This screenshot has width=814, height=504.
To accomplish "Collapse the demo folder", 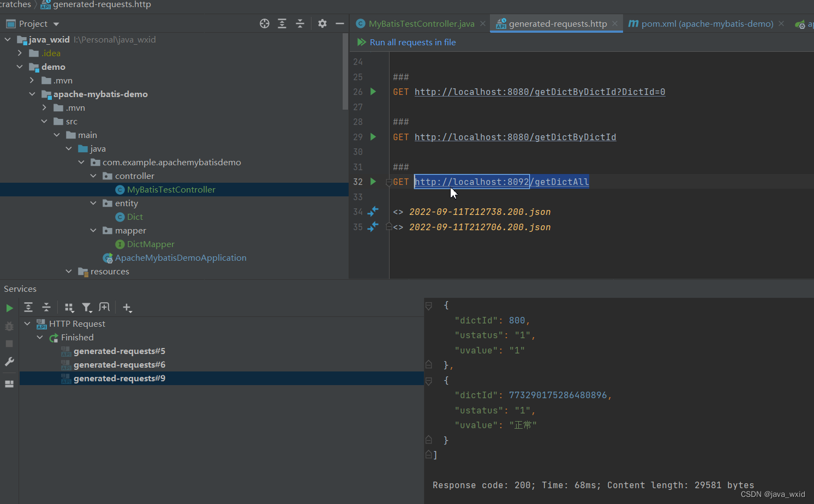I will (x=20, y=67).
